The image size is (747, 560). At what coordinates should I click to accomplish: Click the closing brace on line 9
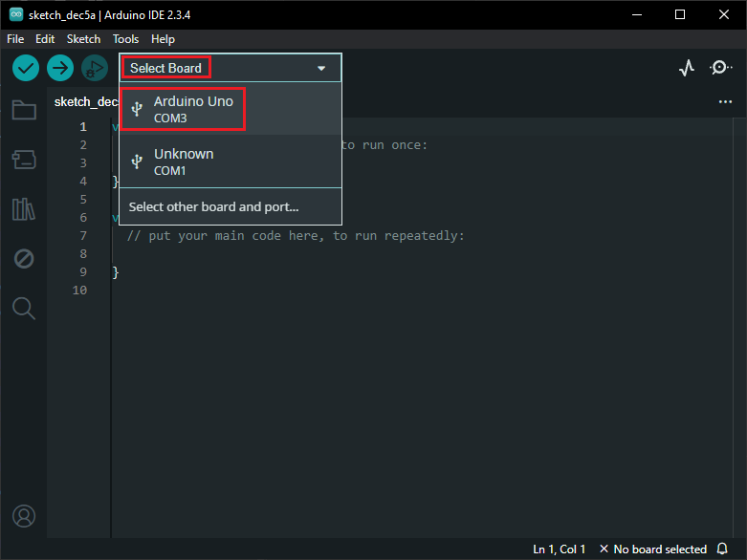click(x=116, y=272)
